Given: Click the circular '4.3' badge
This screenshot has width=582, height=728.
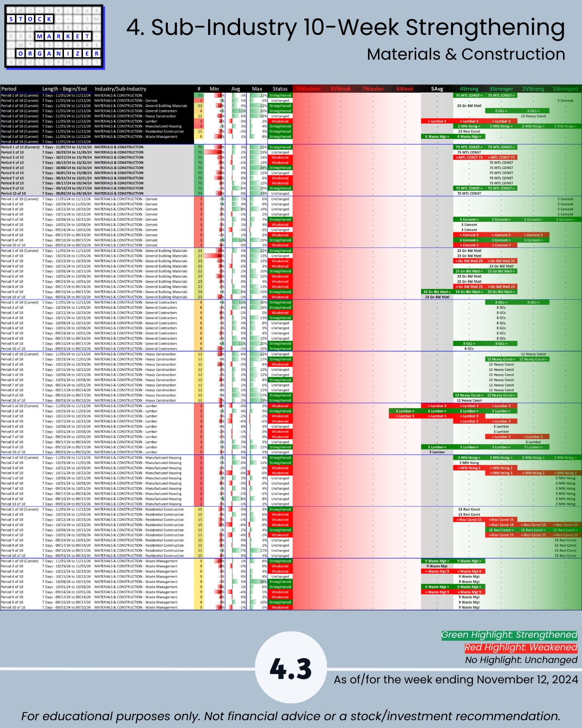Looking at the screenshot, I should [x=291, y=668].
